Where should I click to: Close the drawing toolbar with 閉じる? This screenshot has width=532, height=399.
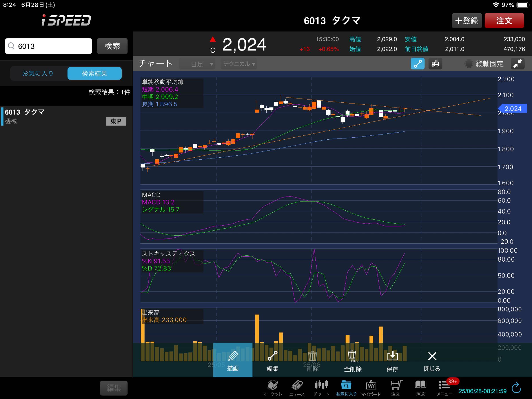432,360
